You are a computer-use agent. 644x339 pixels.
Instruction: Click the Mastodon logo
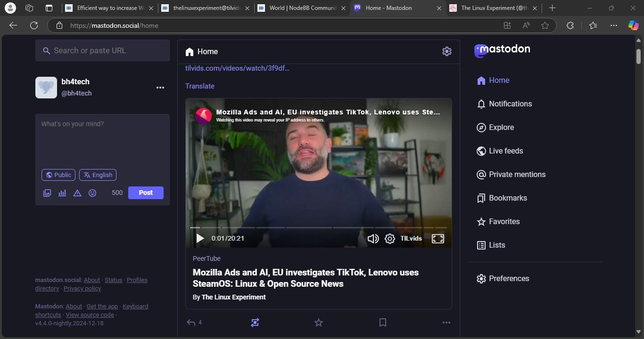pos(502,50)
